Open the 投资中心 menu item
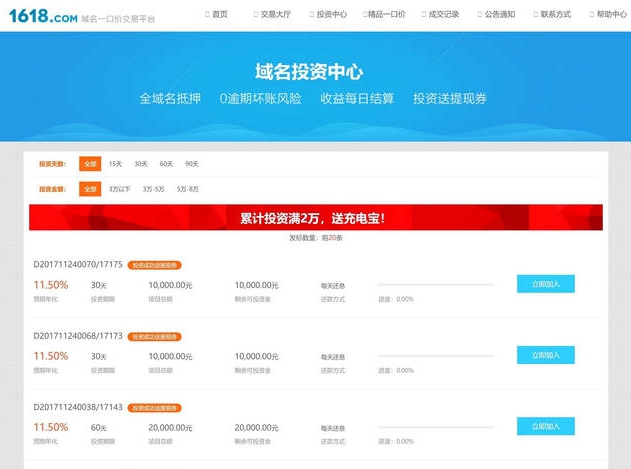 [328, 14]
